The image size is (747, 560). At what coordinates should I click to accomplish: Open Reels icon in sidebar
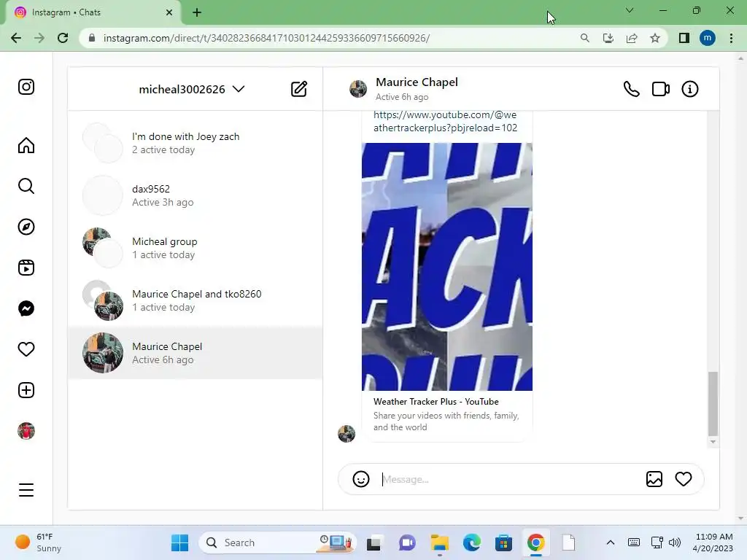26,268
